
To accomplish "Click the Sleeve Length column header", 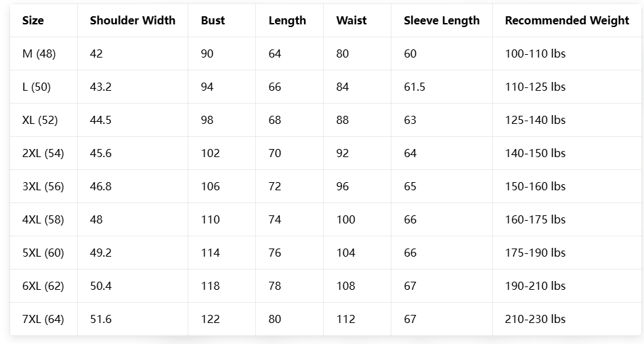I will [x=442, y=20].
